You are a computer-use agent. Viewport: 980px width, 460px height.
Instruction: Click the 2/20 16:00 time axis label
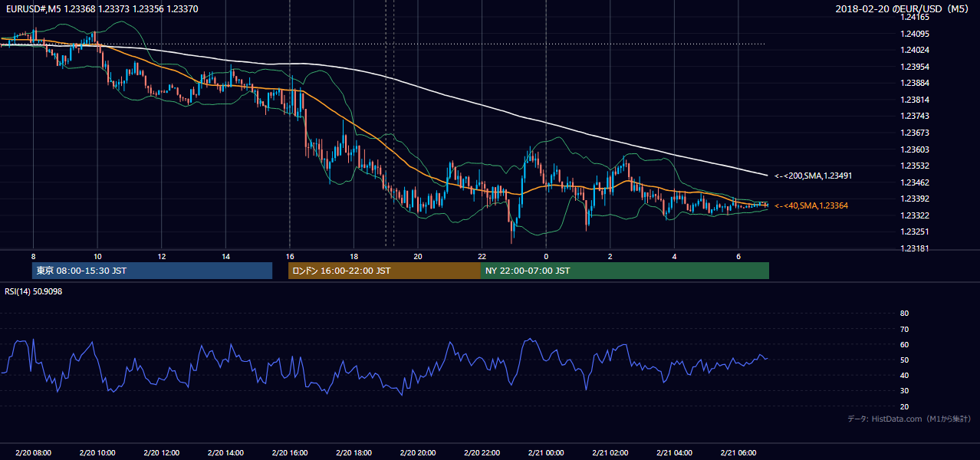(289, 452)
